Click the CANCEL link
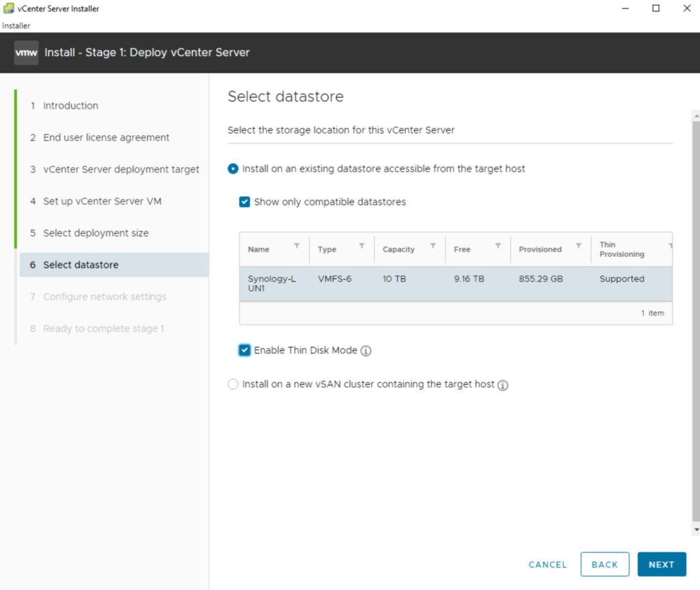The width and height of the screenshot is (700, 590). point(548,565)
